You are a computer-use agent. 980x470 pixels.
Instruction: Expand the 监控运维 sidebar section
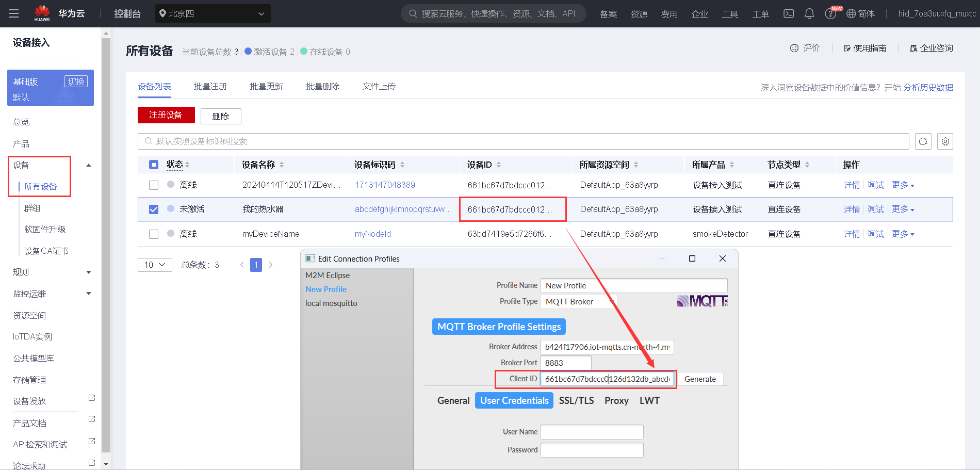tap(89, 294)
